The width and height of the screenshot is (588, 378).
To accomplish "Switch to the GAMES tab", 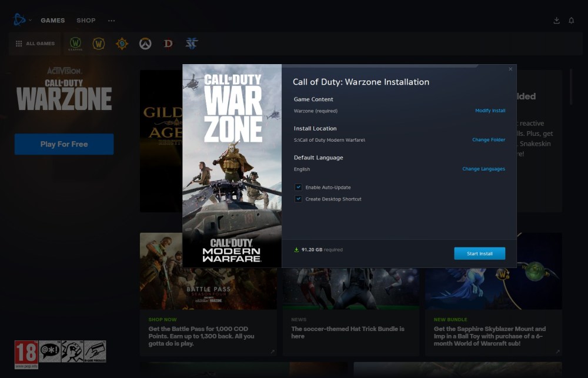I will [52, 20].
